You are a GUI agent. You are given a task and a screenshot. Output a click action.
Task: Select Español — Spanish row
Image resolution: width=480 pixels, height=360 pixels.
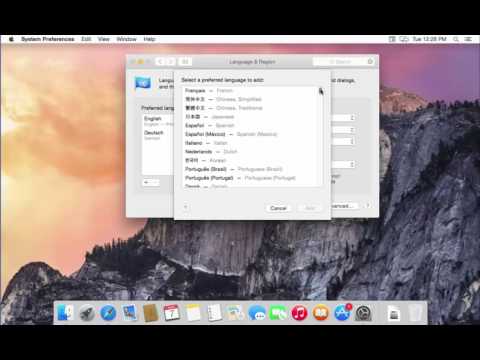pyautogui.click(x=251, y=125)
